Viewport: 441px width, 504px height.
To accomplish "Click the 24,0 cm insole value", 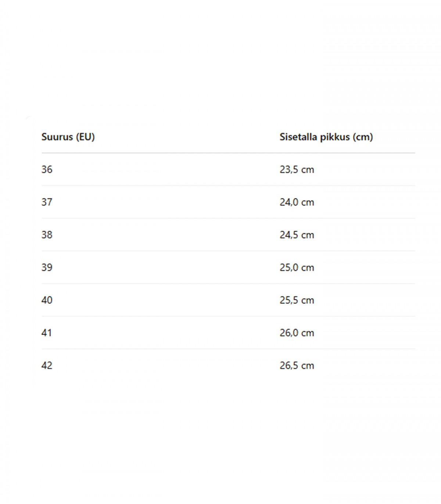I will click(297, 202).
